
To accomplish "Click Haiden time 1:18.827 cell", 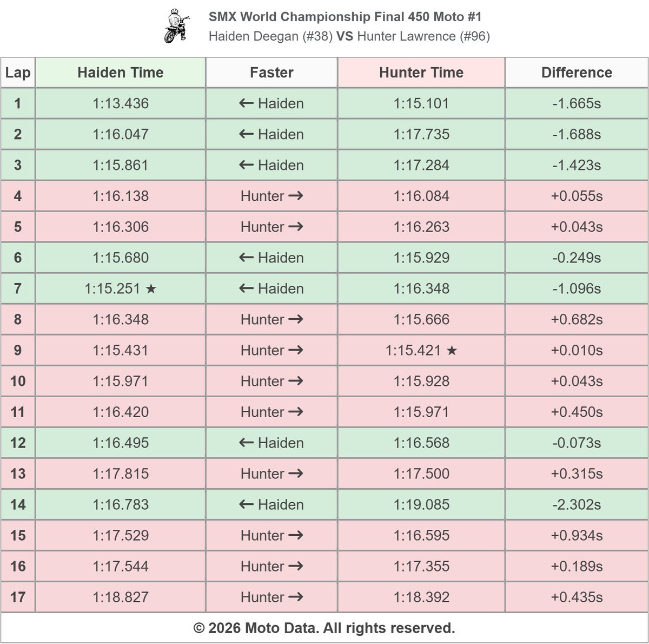I will [x=121, y=597].
